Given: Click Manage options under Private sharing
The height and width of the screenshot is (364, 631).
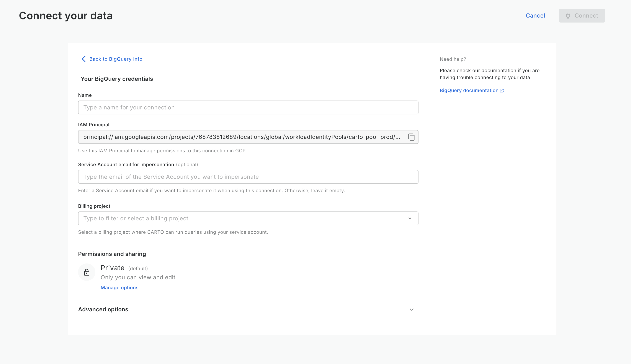Looking at the screenshot, I should pyautogui.click(x=119, y=288).
